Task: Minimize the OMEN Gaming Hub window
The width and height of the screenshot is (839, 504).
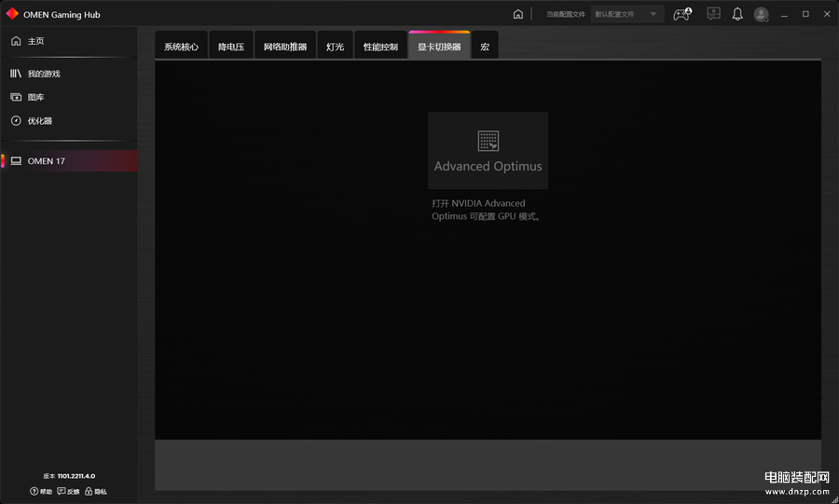Action: coord(784,14)
